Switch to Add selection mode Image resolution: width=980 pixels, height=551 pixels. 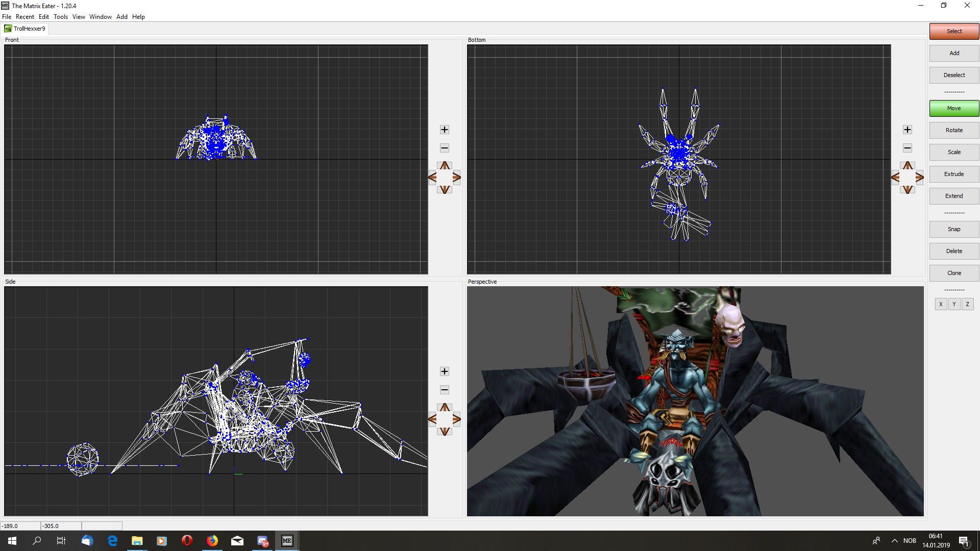click(x=954, y=53)
